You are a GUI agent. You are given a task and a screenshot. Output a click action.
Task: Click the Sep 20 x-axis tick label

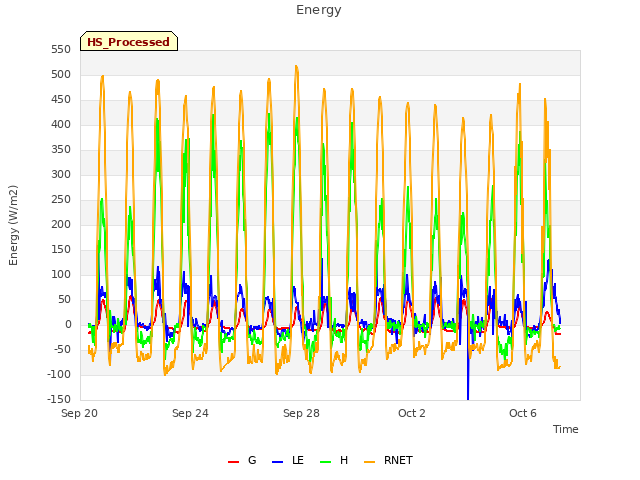pos(79,413)
